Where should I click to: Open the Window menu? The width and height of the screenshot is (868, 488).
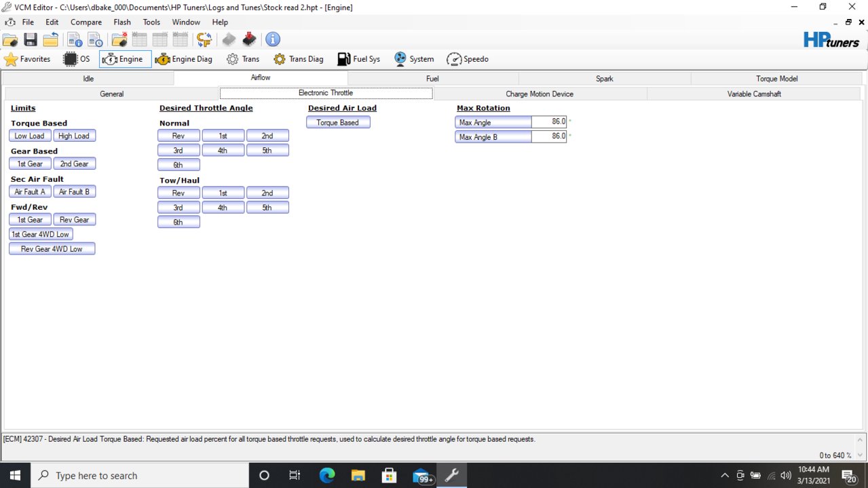coord(186,22)
